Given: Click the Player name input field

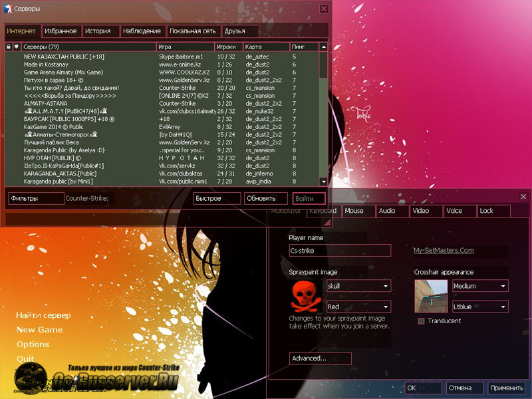Looking at the screenshot, I should [340, 251].
